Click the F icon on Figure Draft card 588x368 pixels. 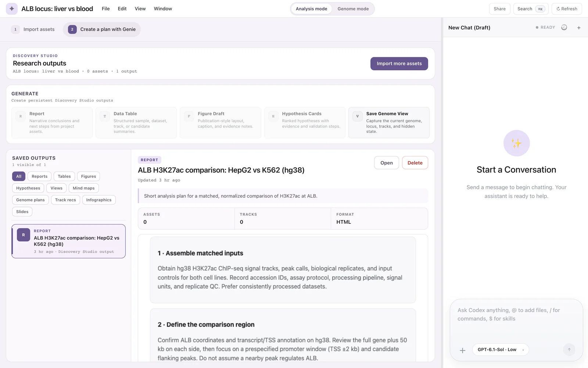(189, 116)
